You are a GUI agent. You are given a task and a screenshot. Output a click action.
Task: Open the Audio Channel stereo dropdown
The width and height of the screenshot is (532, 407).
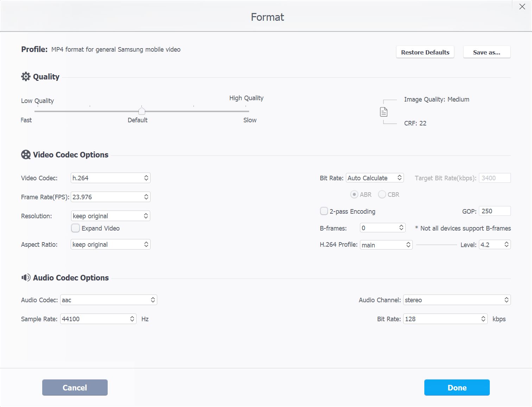457,300
